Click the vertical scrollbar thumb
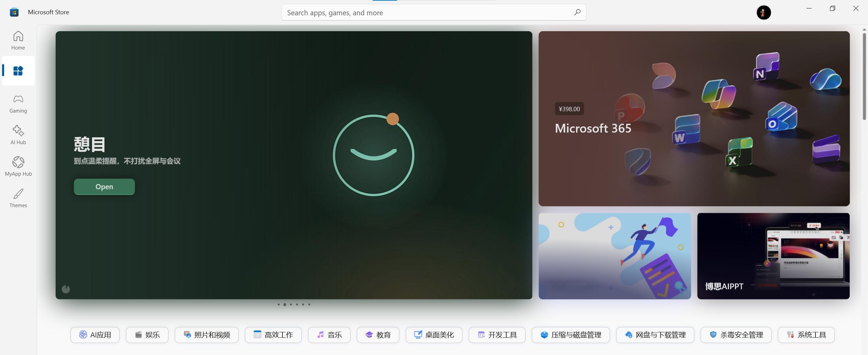The height and width of the screenshot is (355, 868). tap(864, 76)
